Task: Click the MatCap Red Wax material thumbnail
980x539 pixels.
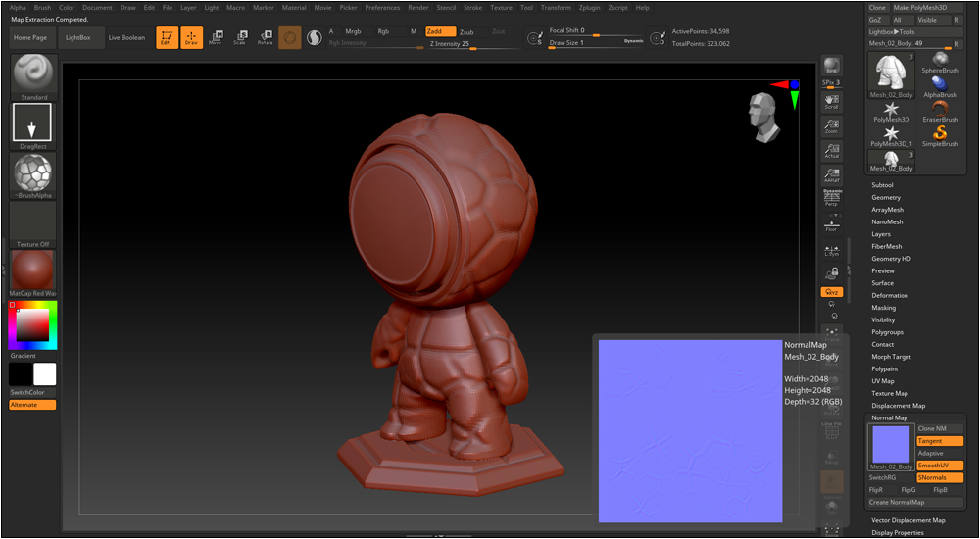Action: (32, 269)
